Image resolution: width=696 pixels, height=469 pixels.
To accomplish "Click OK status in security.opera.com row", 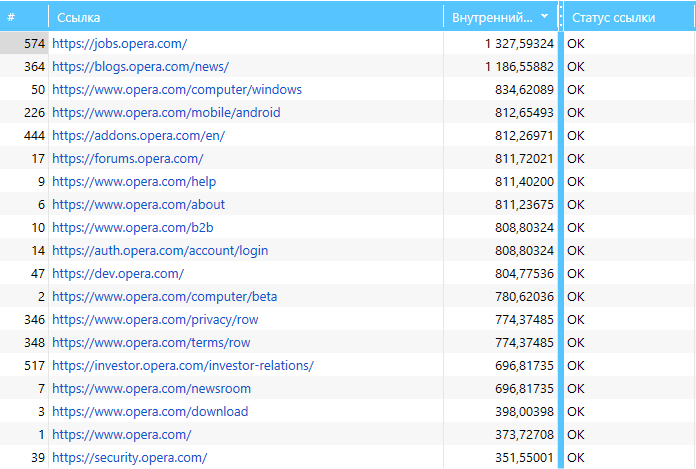I will pos(576,458).
